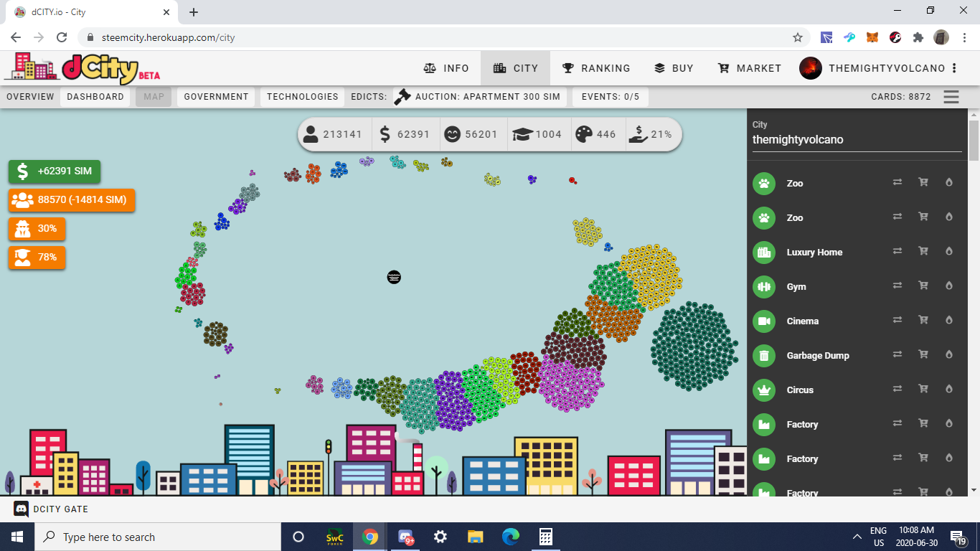Click the large dark teal cluster on map
Viewport: 980px width, 551px height.
(694, 347)
